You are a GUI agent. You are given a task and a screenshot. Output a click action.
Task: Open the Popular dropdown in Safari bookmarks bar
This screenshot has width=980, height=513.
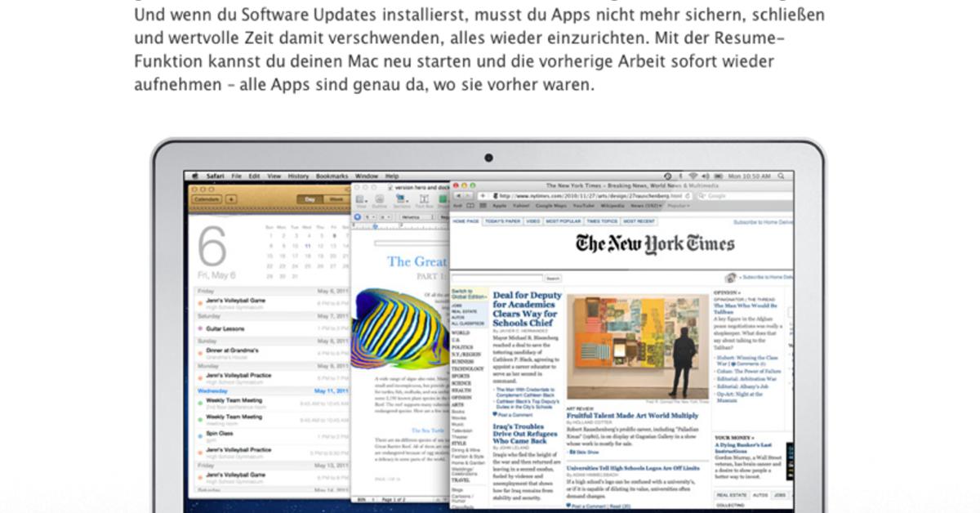pyautogui.click(x=679, y=206)
